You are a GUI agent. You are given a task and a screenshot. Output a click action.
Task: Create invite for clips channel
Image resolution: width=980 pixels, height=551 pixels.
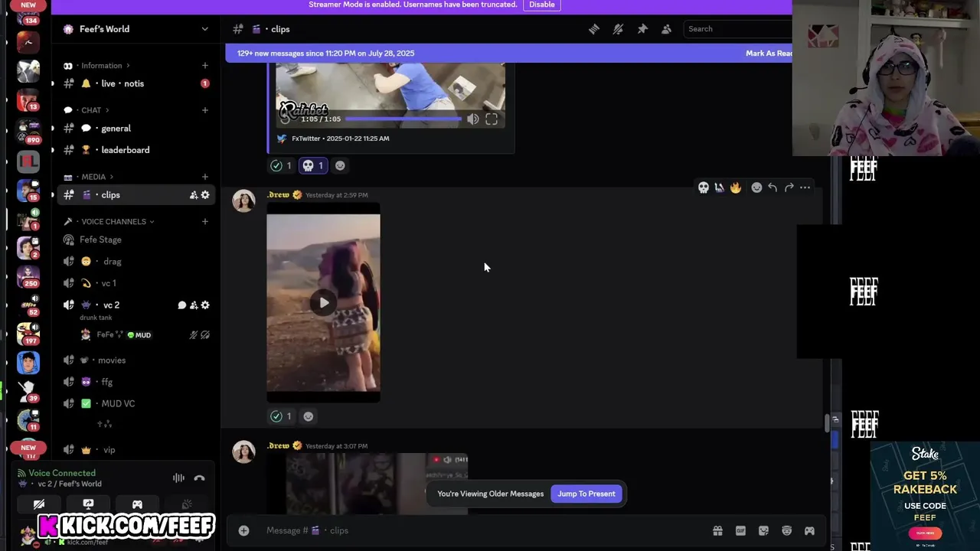pyautogui.click(x=193, y=195)
